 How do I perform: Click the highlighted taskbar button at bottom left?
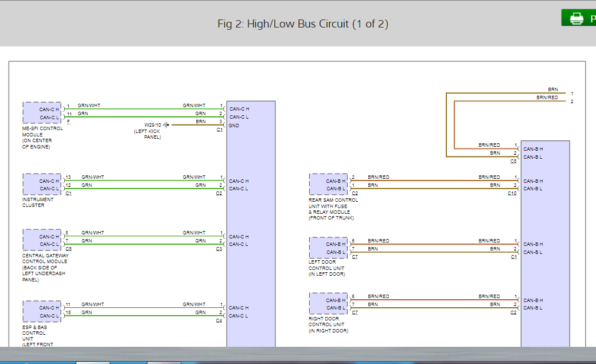(x=93, y=362)
